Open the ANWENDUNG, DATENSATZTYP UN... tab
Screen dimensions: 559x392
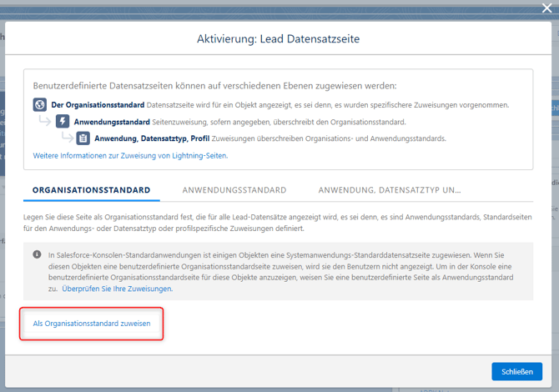coord(390,190)
